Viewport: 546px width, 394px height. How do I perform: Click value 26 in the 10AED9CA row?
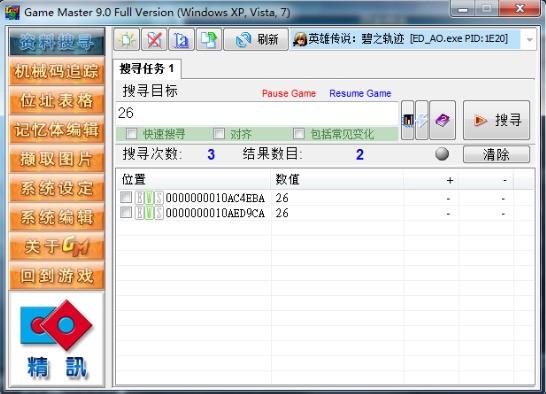point(282,213)
